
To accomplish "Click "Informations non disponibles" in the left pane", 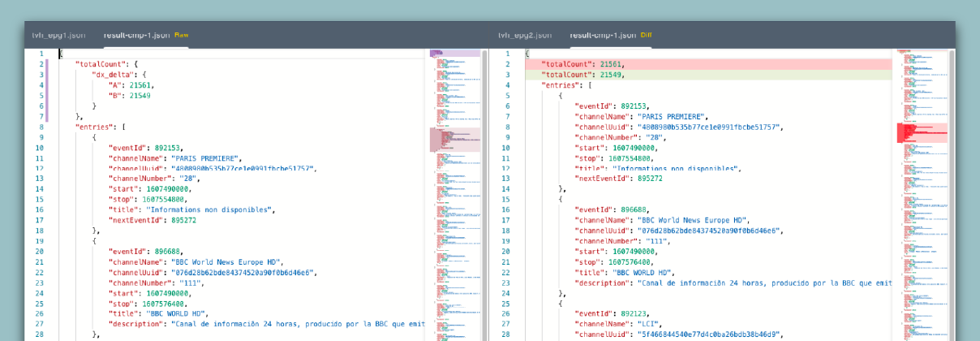I will [209, 209].
